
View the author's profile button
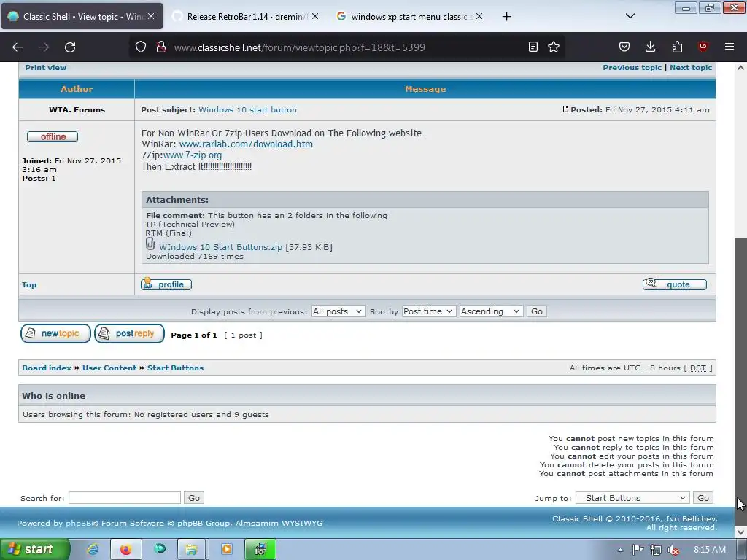[x=166, y=284]
